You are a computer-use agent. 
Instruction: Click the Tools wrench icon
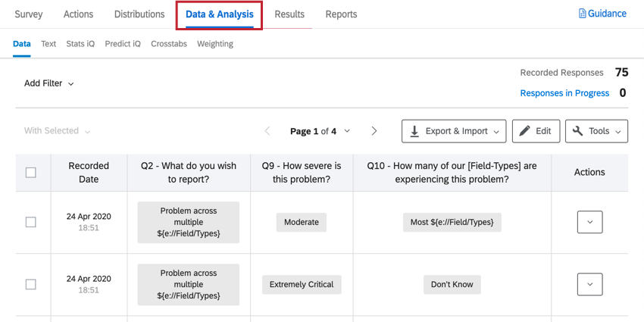pyautogui.click(x=578, y=131)
